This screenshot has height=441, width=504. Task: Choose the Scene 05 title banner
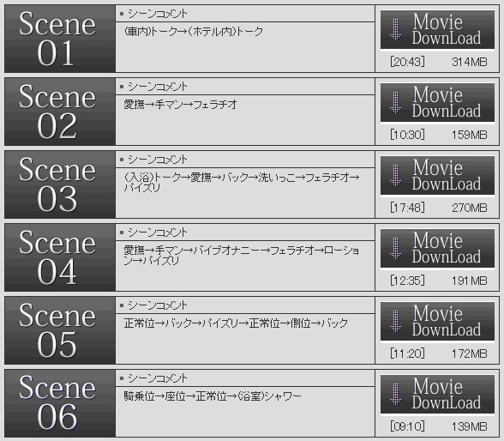[60, 330]
